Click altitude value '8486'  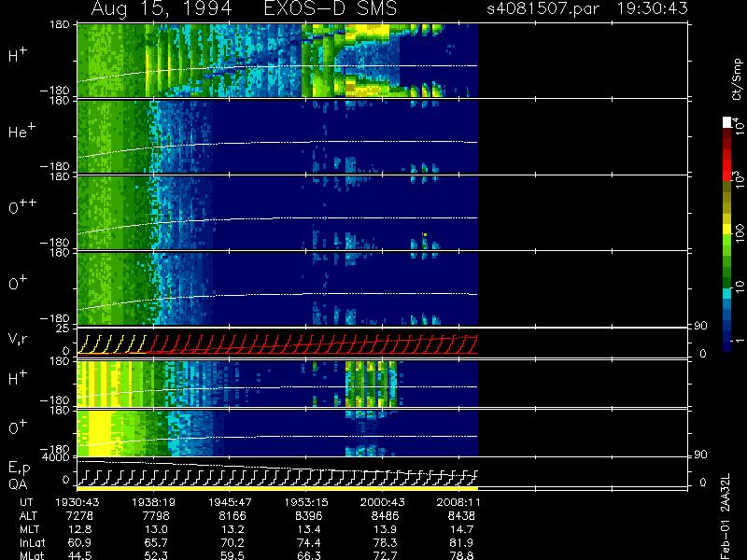[385, 516]
